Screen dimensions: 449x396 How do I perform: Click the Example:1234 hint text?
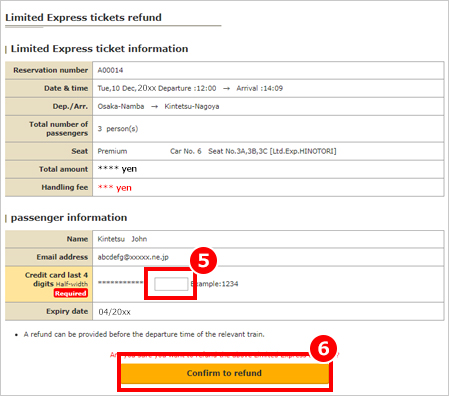click(214, 284)
